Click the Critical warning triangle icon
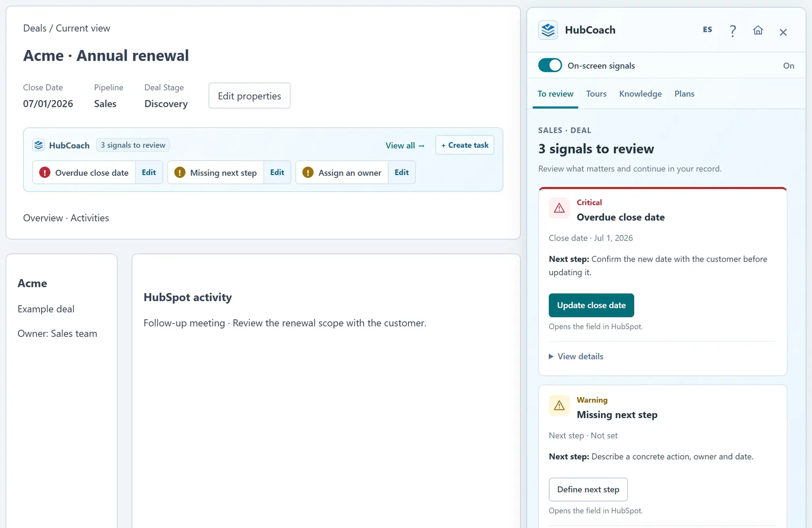This screenshot has height=528, width=812. tap(559, 208)
